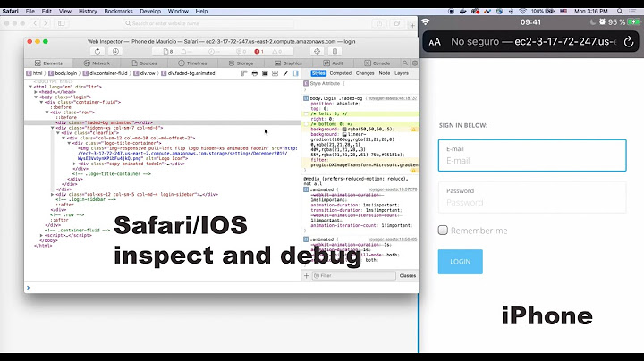The image size is (644, 361).
Task: Show the Layers sidebar panel
Action: click(402, 73)
